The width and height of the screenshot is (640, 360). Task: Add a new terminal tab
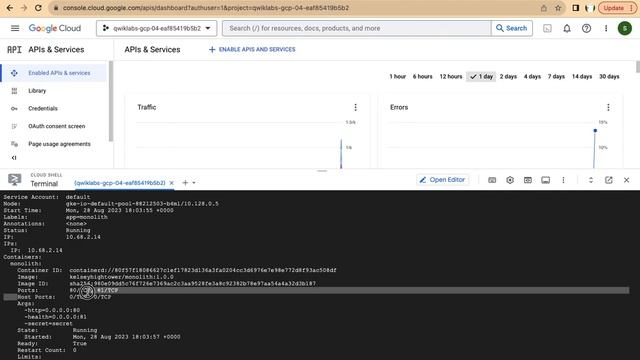pos(185,183)
